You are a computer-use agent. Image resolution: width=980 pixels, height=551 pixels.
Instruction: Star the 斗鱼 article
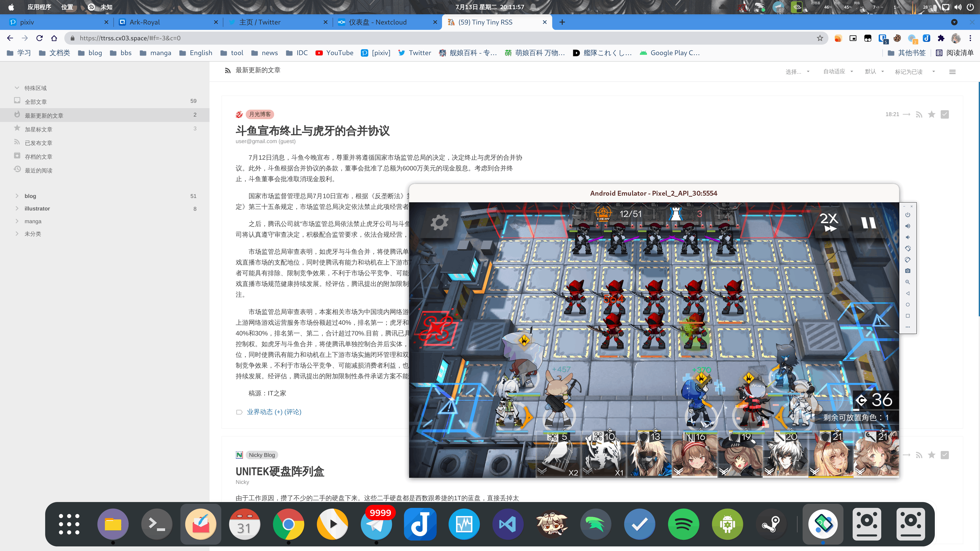click(932, 115)
